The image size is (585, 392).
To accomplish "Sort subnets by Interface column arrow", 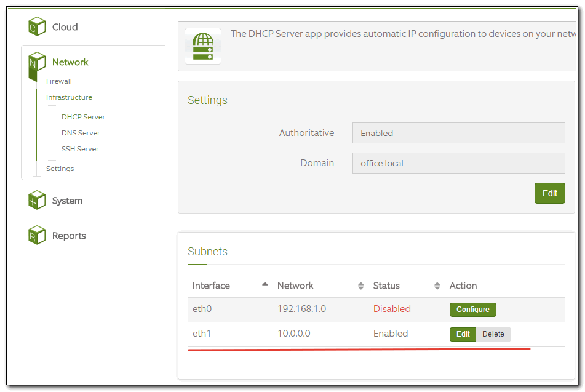I will click(265, 284).
